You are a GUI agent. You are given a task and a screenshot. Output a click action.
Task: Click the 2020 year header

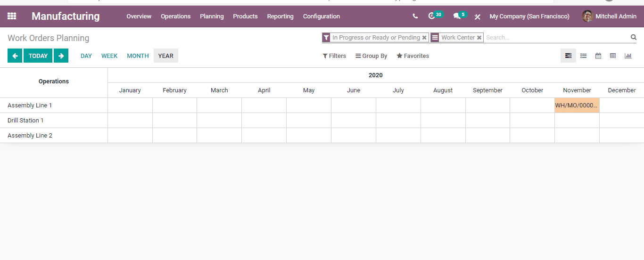[x=376, y=75]
